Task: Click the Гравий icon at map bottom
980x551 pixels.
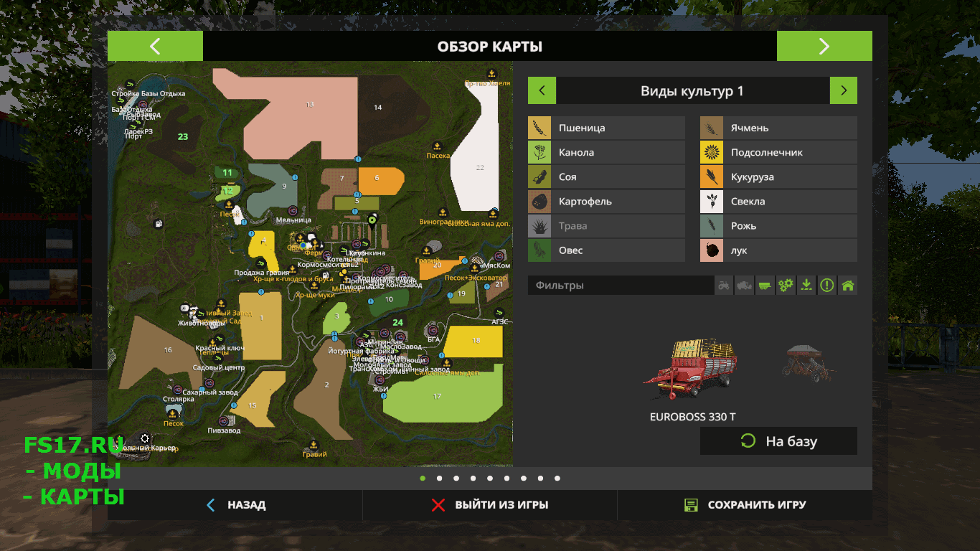Action: (x=314, y=445)
